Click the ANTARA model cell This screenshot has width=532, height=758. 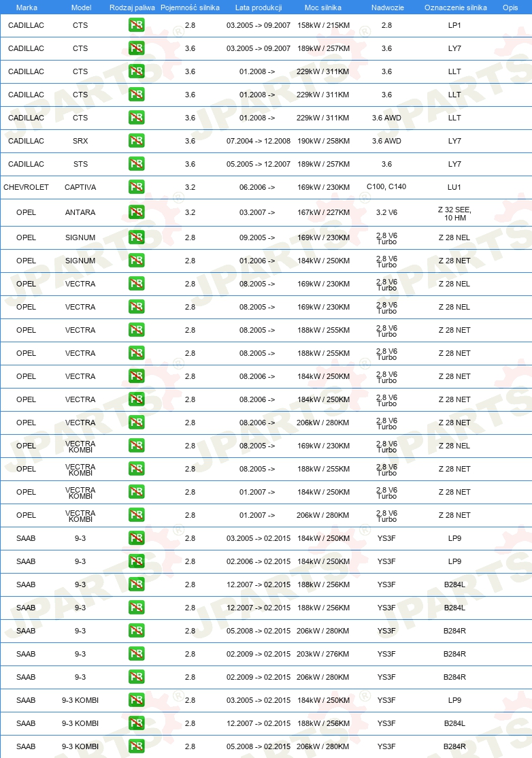[x=80, y=212]
